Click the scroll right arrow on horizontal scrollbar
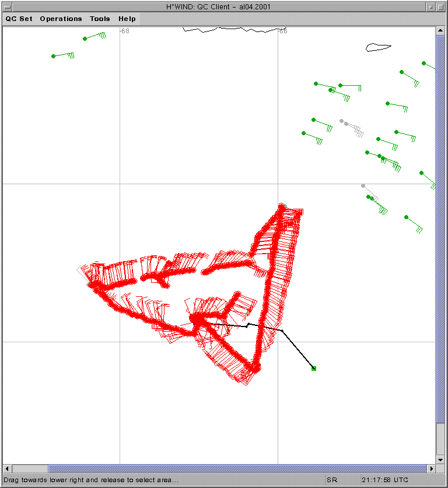 point(432,469)
